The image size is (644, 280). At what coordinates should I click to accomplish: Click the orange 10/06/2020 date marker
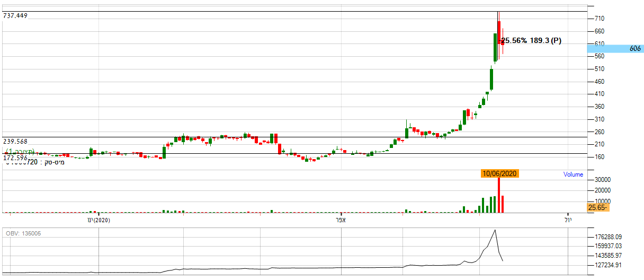coord(499,173)
